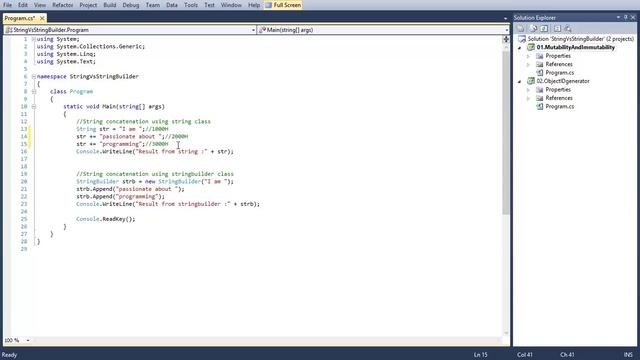
Task: Expand References under 01.MutabilityAndImmutability
Action: coord(529,65)
